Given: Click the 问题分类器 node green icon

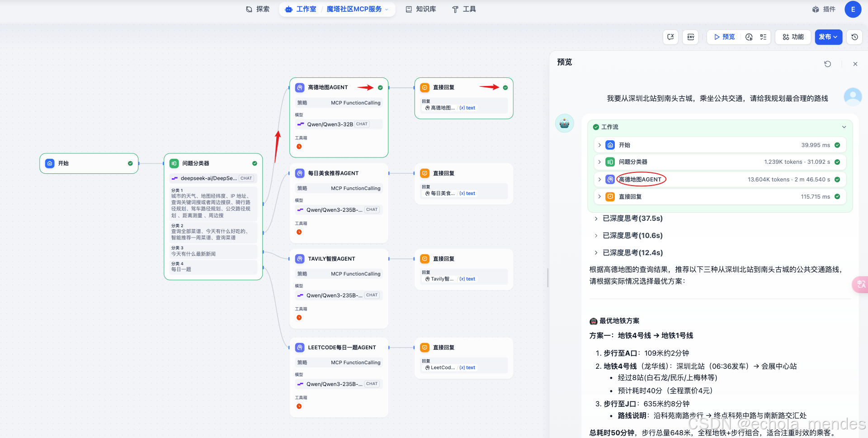Looking at the screenshot, I should point(174,163).
